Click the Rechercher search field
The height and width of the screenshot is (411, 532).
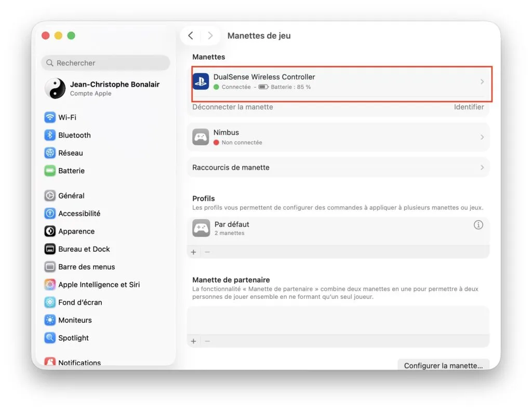click(105, 63)
